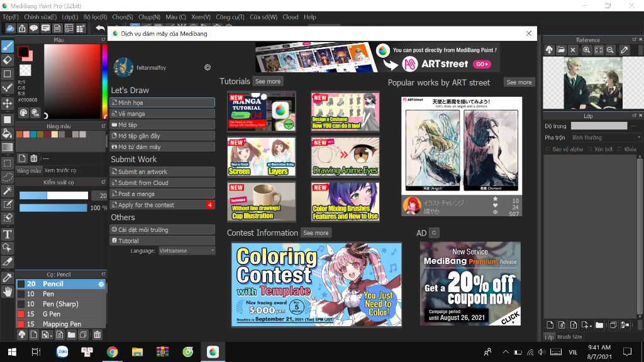Zoom out on the Reference image
This screenshot has width=644, height=362.
tap(610, 50)
